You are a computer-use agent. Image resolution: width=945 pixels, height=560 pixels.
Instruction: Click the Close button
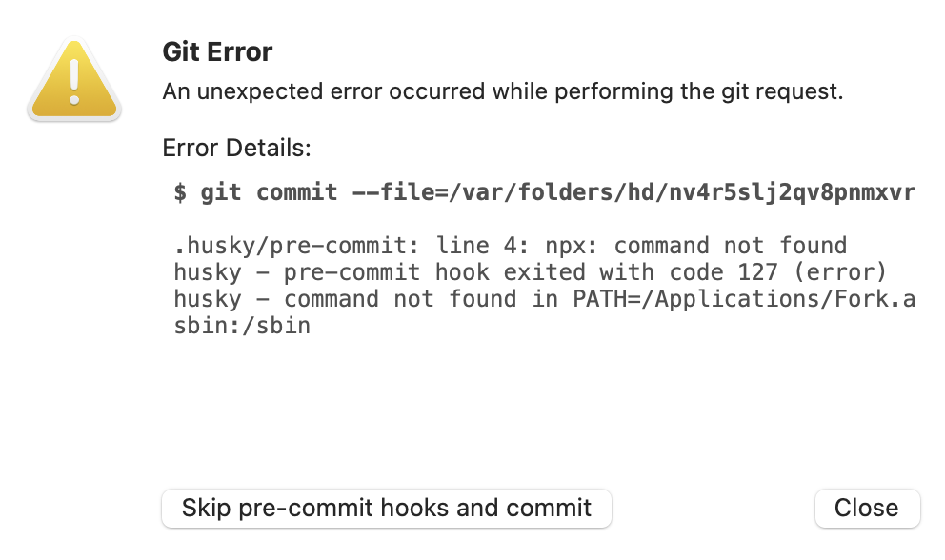point(866,508)
